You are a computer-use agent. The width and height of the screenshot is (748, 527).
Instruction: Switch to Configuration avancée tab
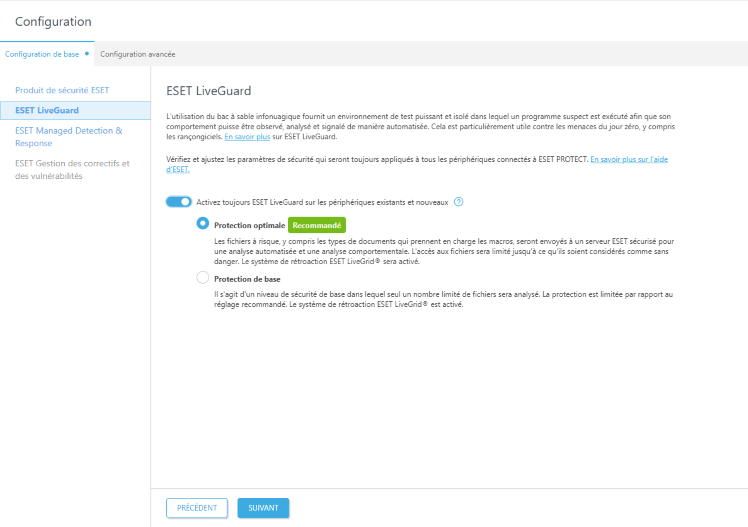137,54
